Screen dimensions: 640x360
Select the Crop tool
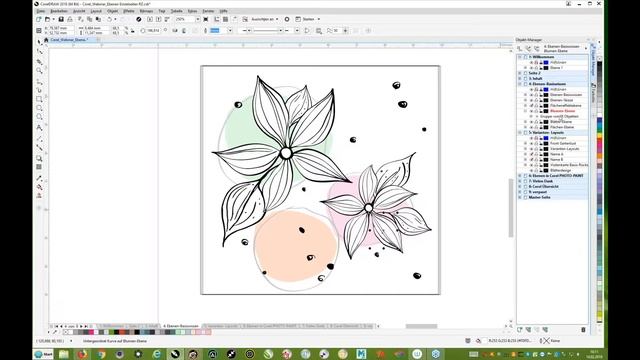point(39,62)
